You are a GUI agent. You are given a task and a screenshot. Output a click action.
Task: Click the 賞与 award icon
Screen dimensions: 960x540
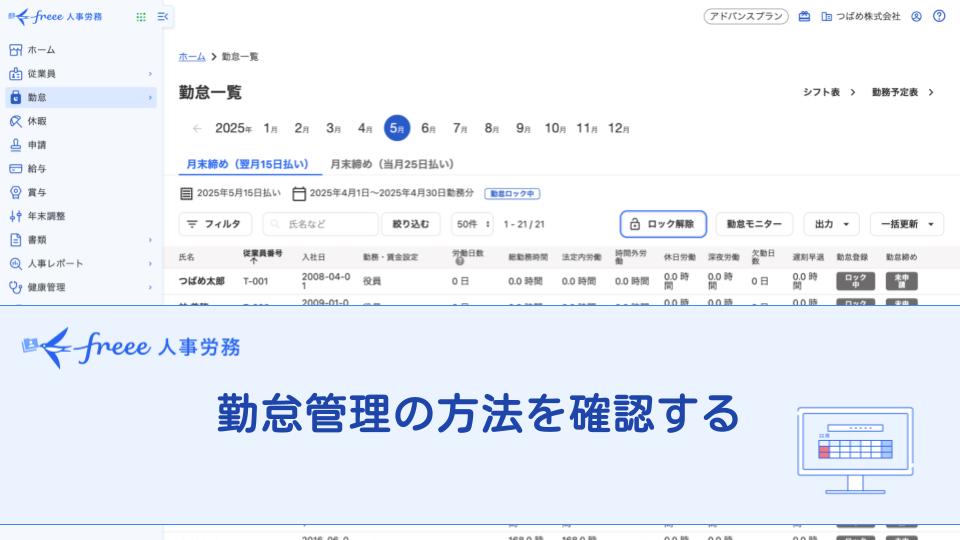(x=16, y=192)
